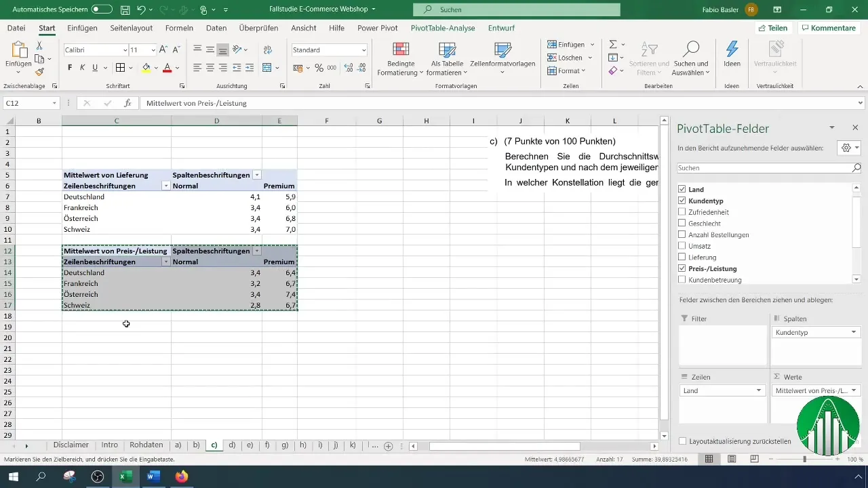868x488 pixels.
Task: Open Bedingte Formatierung menu
Action: coord(400,59)
